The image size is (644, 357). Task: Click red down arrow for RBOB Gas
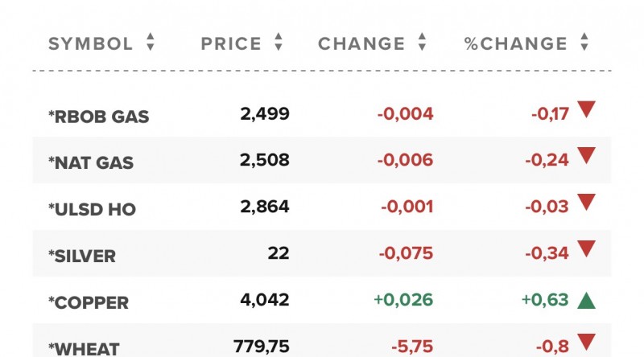(x=586, y=109)
